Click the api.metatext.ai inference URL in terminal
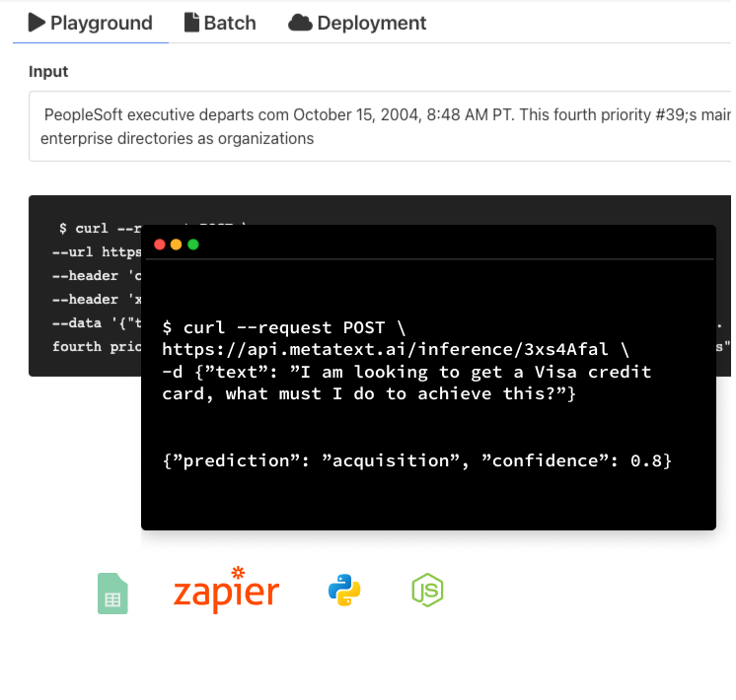The image size is (736, 700). [395, 349]
